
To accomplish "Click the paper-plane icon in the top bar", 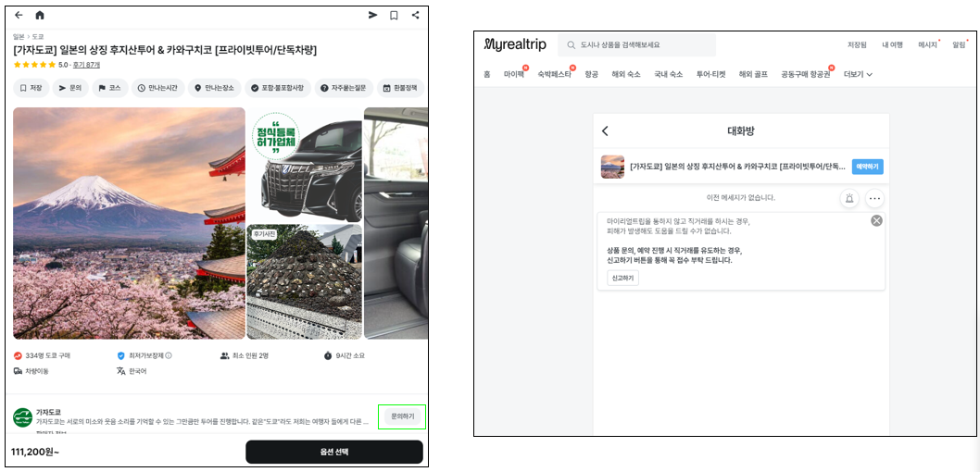I will click(372, 15).
